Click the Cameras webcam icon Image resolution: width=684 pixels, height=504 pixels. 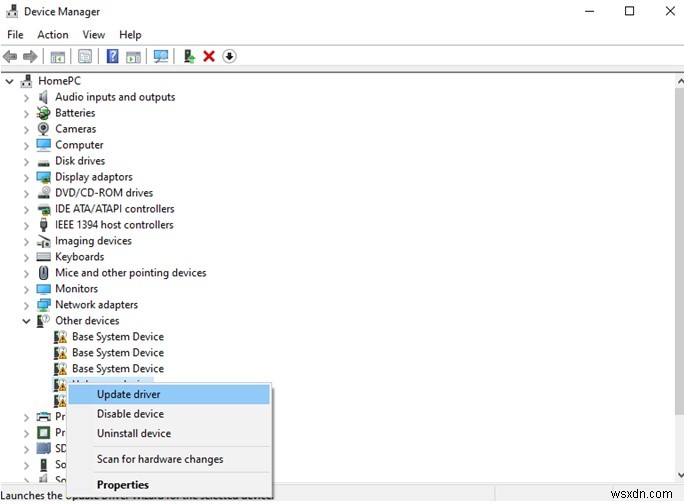[x=43, y=129]
